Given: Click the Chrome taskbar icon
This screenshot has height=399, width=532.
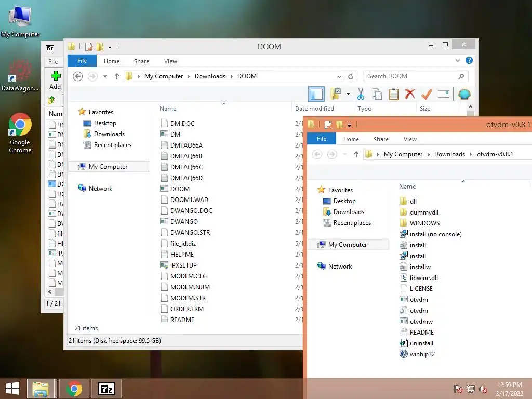Looking at the screenshot, I should (x=75, y=389).
